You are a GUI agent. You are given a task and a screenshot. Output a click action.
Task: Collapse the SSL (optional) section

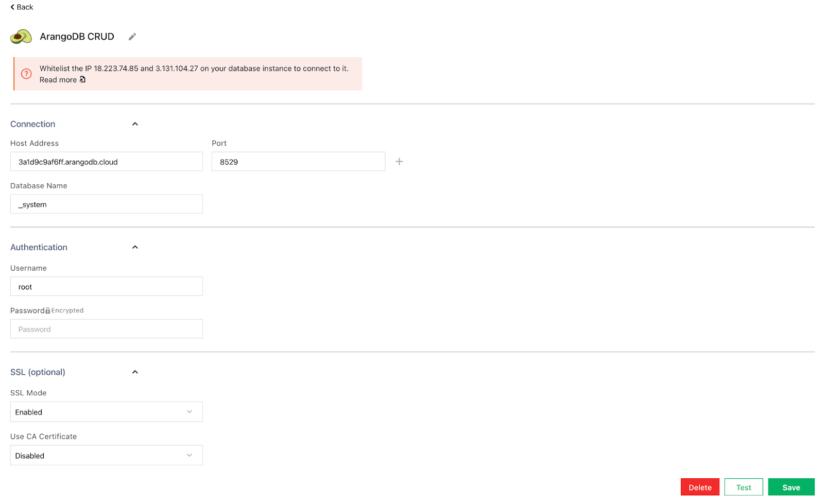click(135, 372)
